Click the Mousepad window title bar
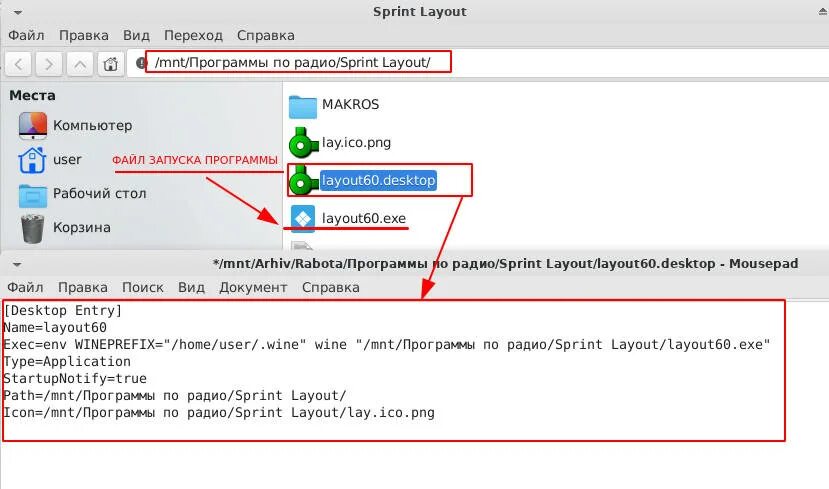The height and width of the screenshot is (489, 829). [505, 263]
